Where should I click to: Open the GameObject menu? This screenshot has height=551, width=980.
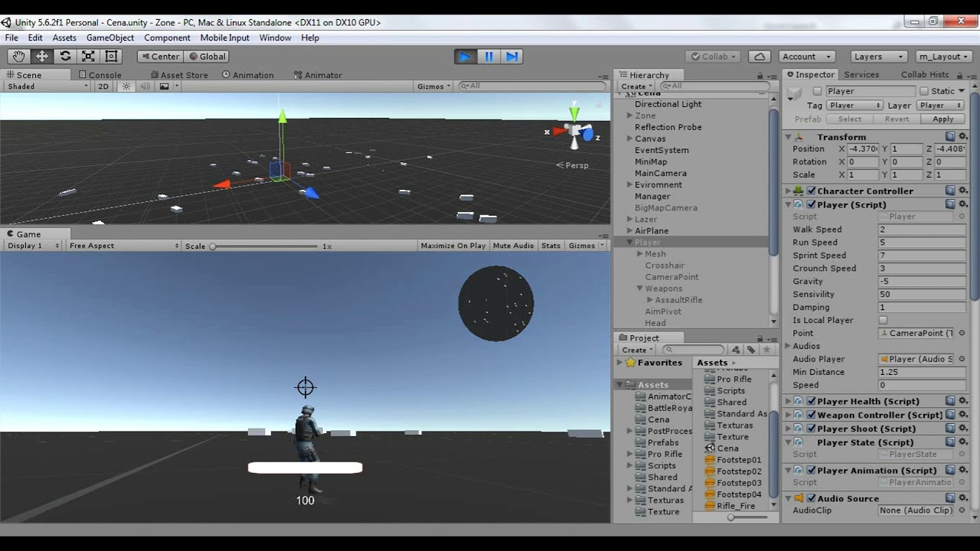pos(110,37)
